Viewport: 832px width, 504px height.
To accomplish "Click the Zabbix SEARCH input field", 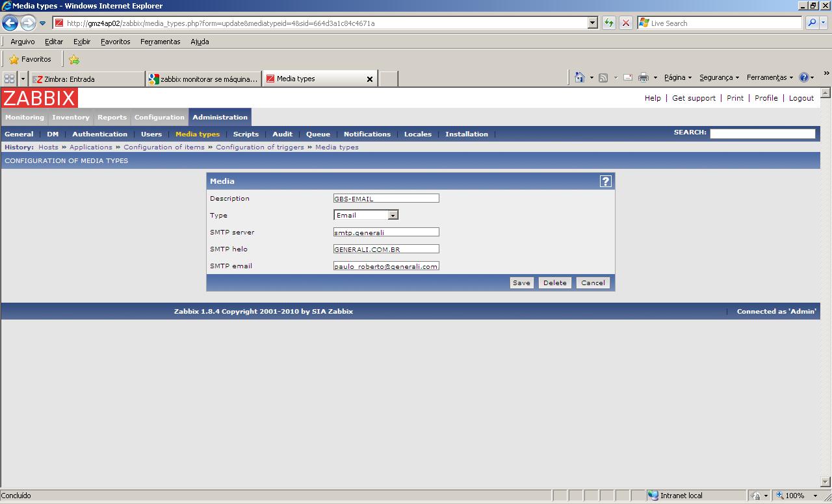I will tap(762, 133).
